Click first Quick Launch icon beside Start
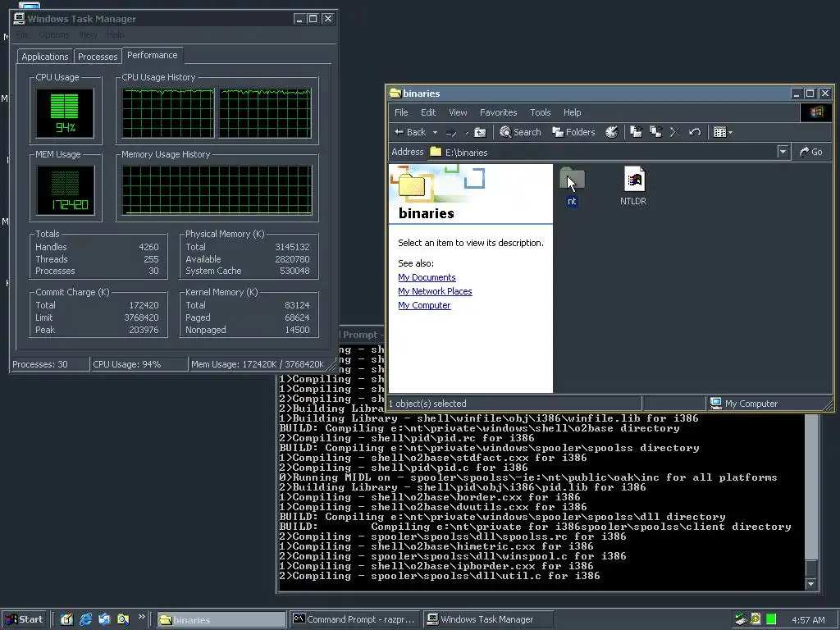The height and width of the screenshot is (630, 840). 66,619
